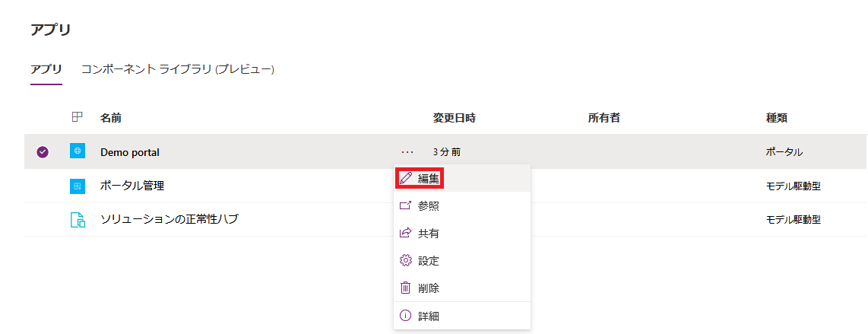
Task: Toggle the Demo portal ellipsis menu
Action: (408, 152)
